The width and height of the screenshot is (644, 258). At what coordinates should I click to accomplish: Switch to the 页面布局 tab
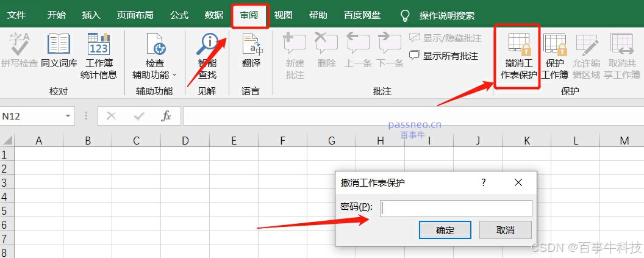(135, 15)
